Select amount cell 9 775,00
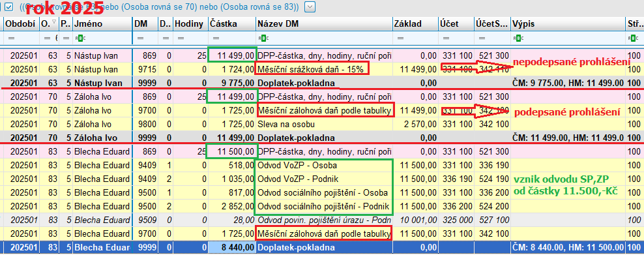644x255 pixels. [x=231, y=83]
